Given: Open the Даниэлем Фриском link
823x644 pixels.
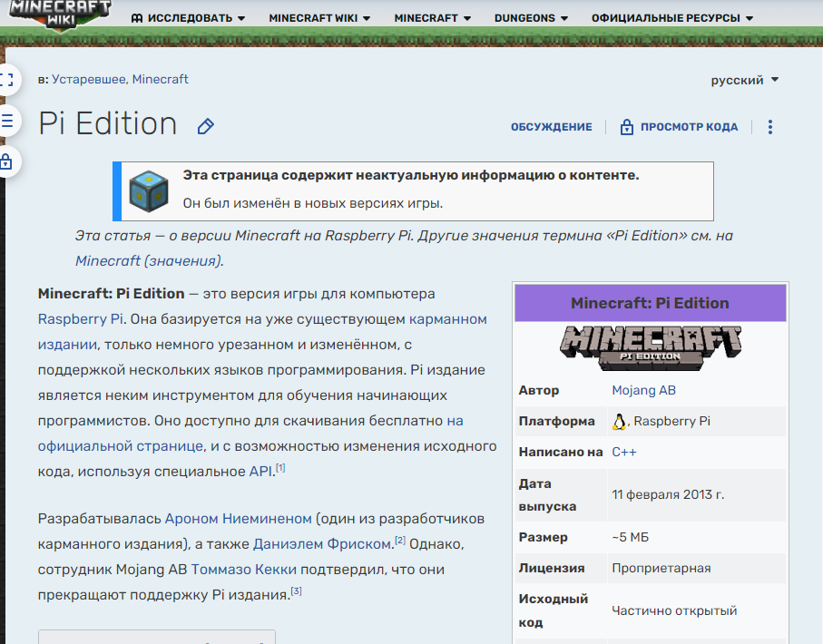Looking at the screenshot, I should click(x=322, y=543).
